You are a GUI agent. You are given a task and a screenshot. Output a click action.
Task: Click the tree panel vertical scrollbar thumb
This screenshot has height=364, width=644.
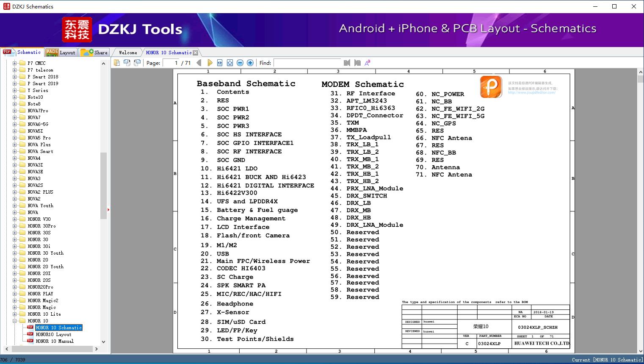tap(103, 186)
